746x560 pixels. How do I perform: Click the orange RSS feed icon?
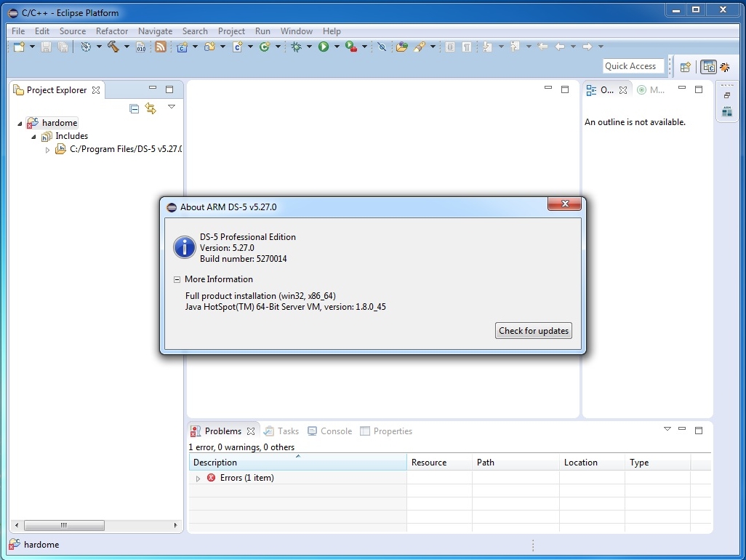point(161,47)
